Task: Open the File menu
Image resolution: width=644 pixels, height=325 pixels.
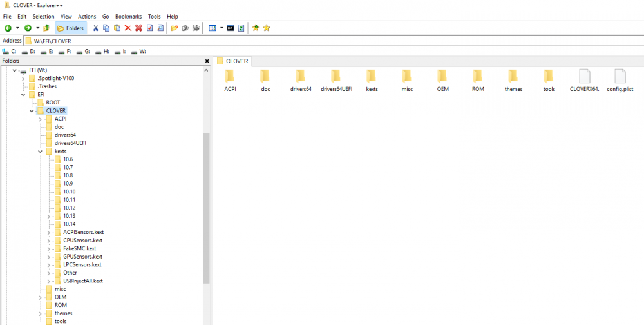Action: [7, 17]
